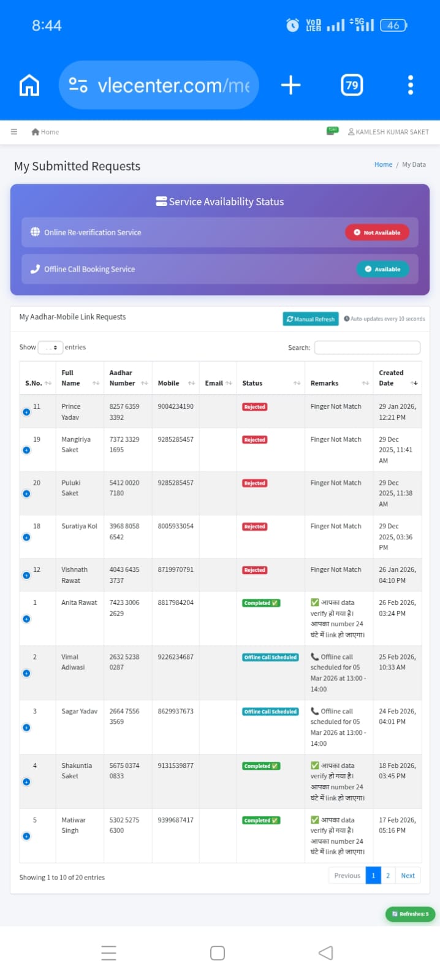Sort table by Full Name column
This screenshot has height=980, width=440.
[80, 378]
